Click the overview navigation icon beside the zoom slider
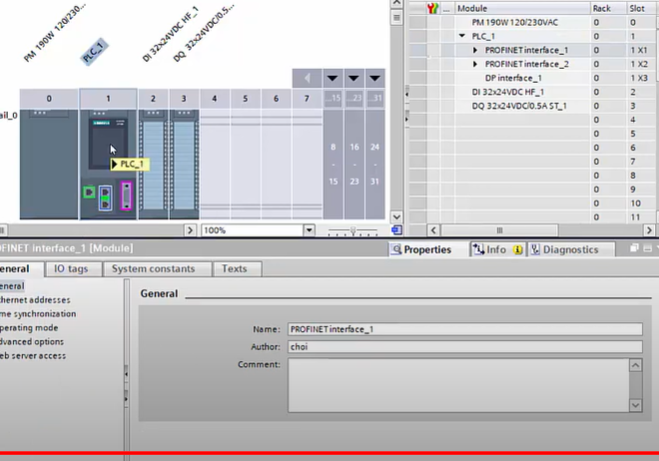This screenshot has height=461, width=659. pyautogui.click(x=396, y=230)
